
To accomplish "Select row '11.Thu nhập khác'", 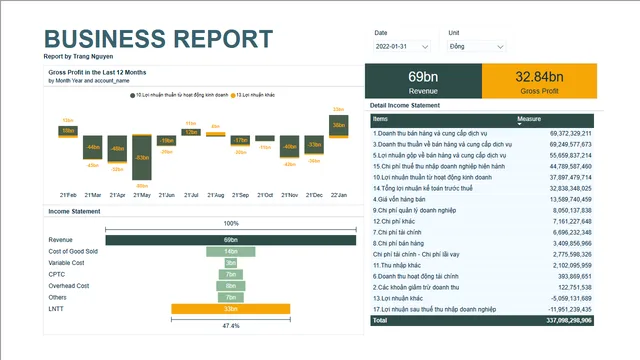I will 482,266.
